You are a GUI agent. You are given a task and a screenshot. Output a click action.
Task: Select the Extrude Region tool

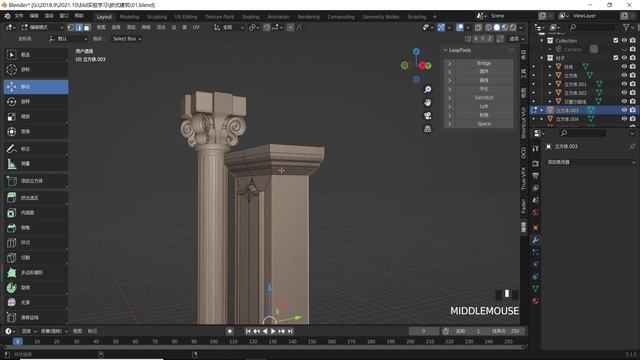tap(35, 198)
